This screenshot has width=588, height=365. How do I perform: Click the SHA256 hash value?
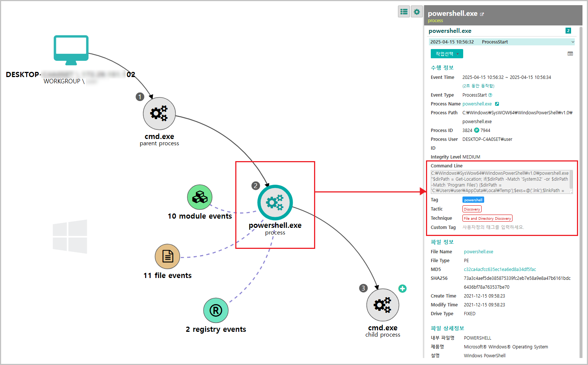coord(517,283)
